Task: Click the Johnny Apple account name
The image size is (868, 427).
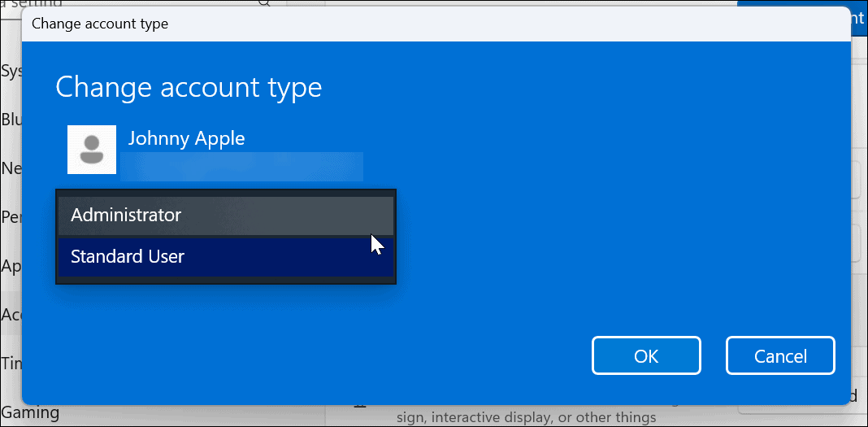Action: (x=187, y=138)
